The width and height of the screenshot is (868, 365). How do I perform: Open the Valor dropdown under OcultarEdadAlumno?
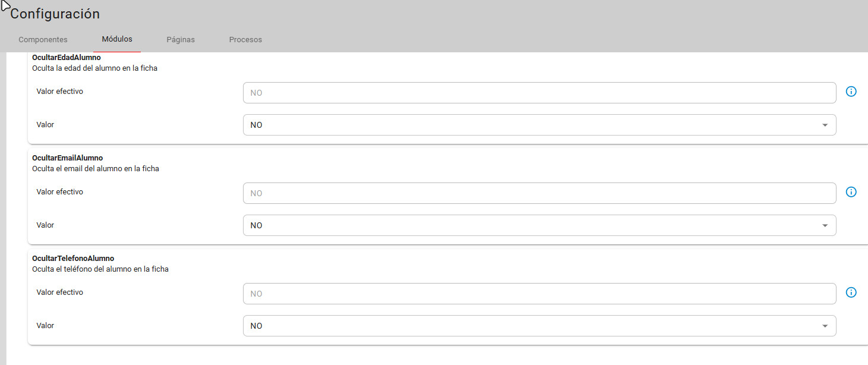(539, 125)
